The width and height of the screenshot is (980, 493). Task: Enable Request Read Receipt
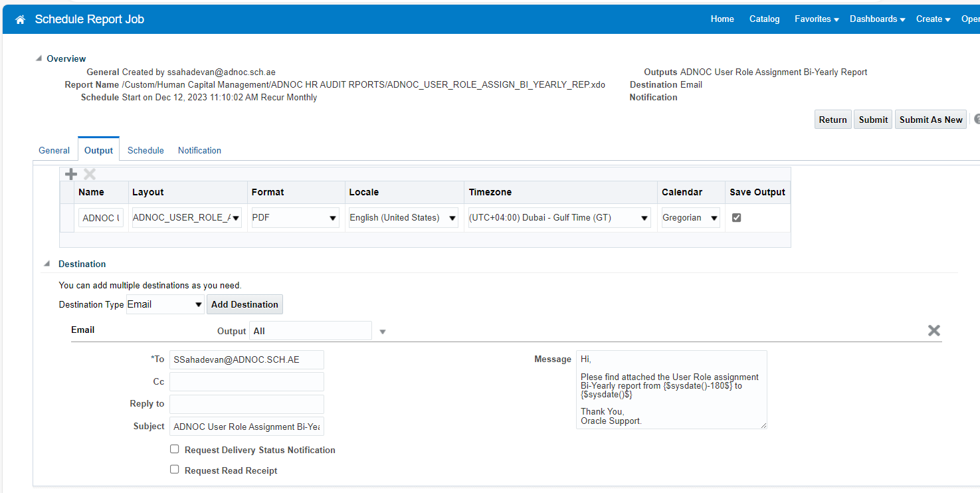(174, 469)
